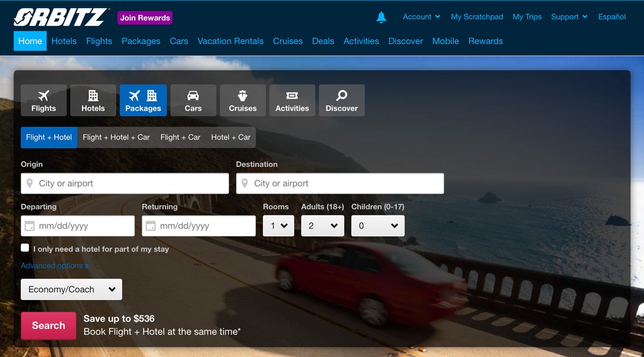
Task: Open Cruises in top navigation bar
Action: click(x=288, y=41)
